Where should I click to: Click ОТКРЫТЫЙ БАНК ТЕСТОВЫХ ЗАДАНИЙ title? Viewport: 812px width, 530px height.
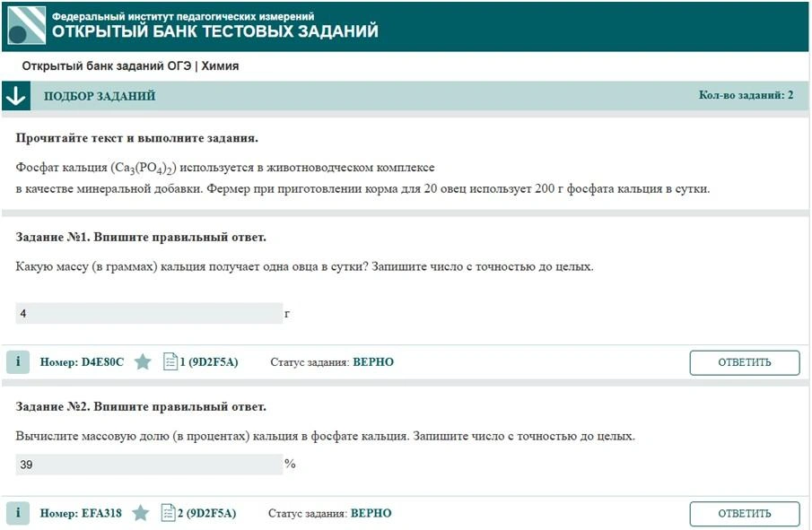click(215, 31)
